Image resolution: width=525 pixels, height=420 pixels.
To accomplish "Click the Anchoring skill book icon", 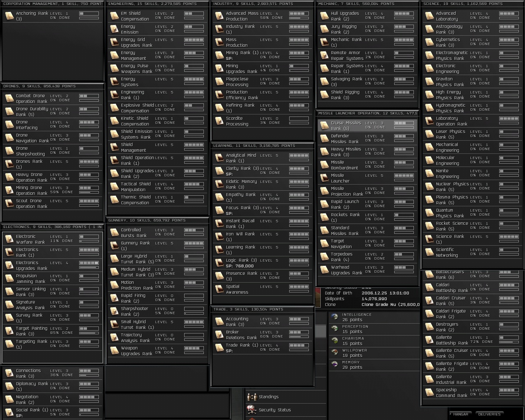I will click(x=9, y=16).
